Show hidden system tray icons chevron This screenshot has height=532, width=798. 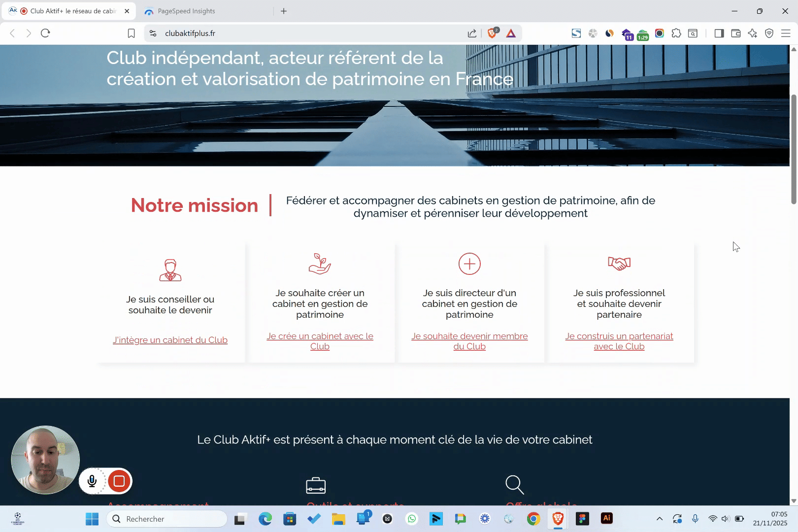pyautogui.click(x=660, y=519)
